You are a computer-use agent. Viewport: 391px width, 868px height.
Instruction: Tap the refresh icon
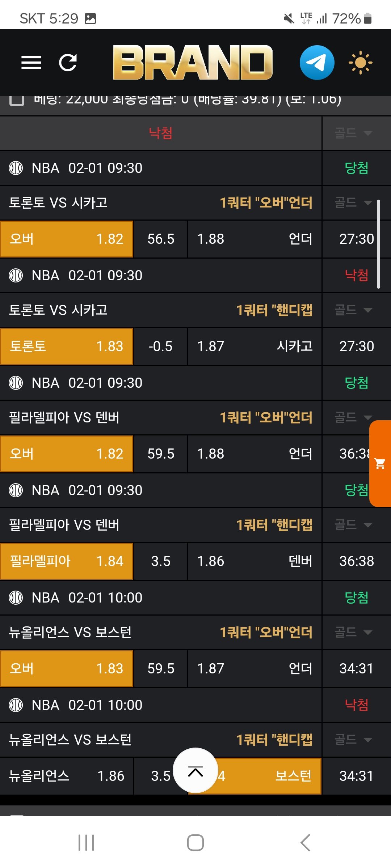pyautogui.click(x=68, y=63)
